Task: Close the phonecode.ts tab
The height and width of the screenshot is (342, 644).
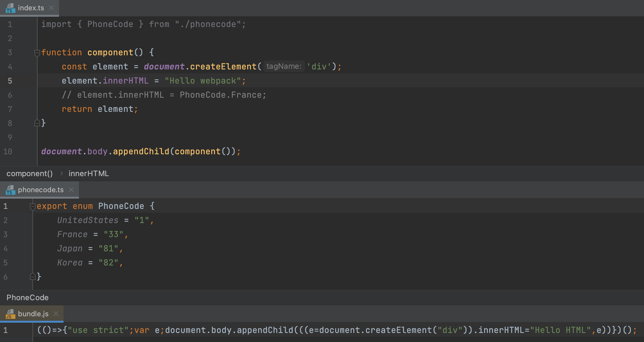Action: point(71,190)
